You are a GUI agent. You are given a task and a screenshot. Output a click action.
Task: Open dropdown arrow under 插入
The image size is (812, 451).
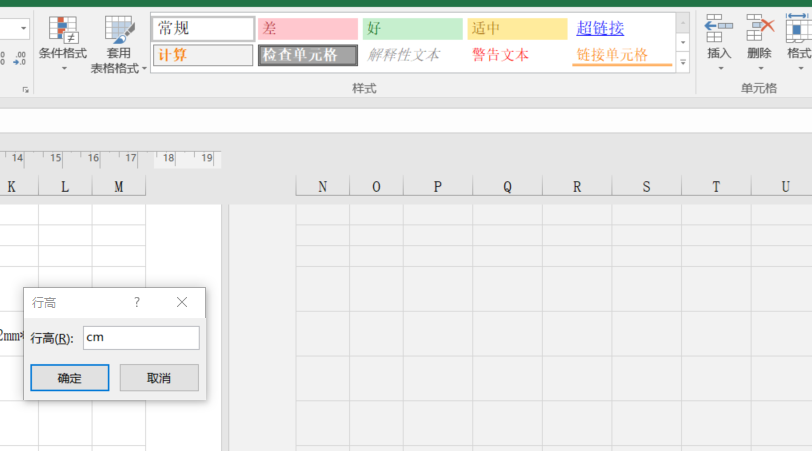[x=720, y=68]
